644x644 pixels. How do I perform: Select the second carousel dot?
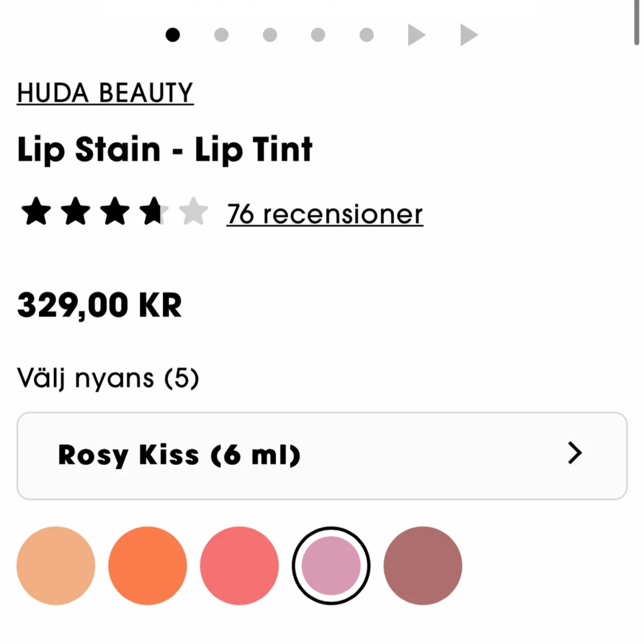coord(221,34)
